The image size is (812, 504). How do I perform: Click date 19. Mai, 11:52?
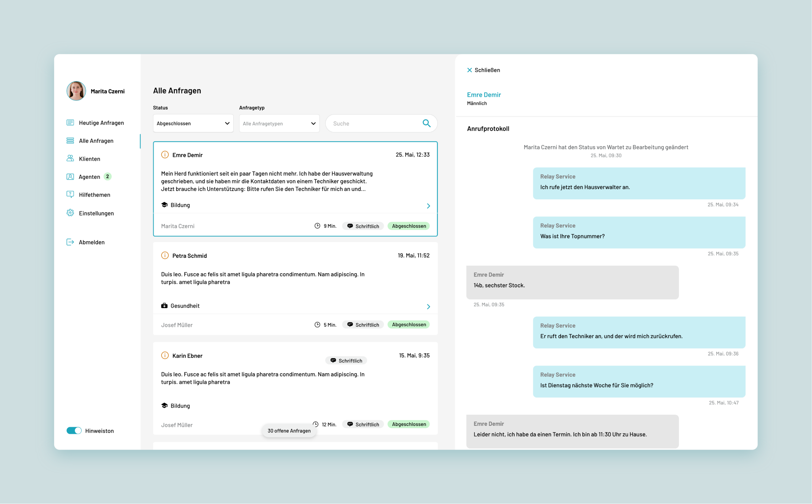pyautogui.click(x=413, y=255)
